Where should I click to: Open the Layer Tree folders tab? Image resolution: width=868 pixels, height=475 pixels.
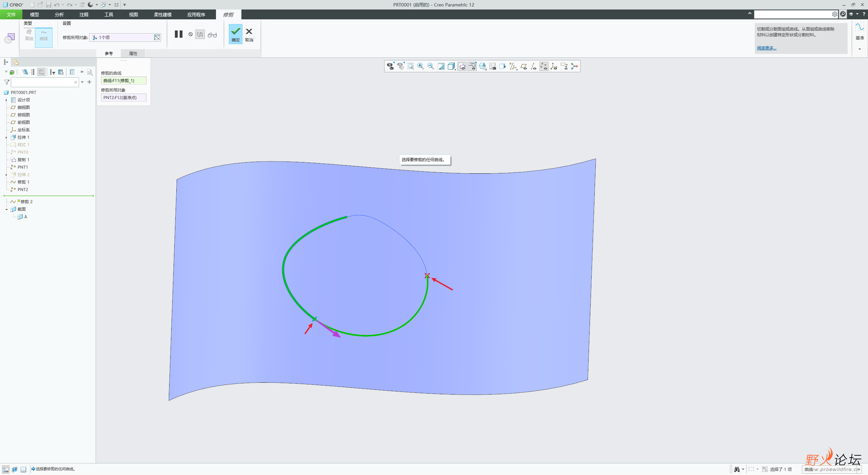(x=16, y=62)
